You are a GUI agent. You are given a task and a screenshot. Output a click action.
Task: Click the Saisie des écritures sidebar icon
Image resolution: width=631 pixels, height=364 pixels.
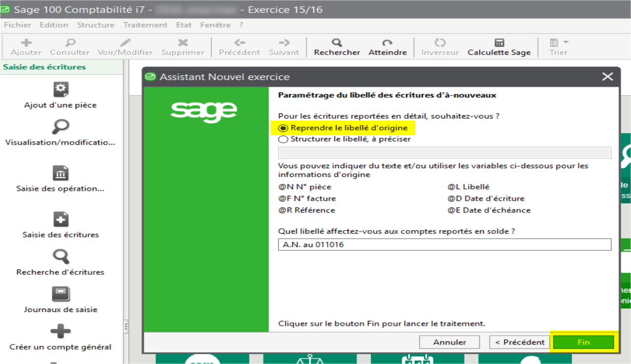(60, 219)
